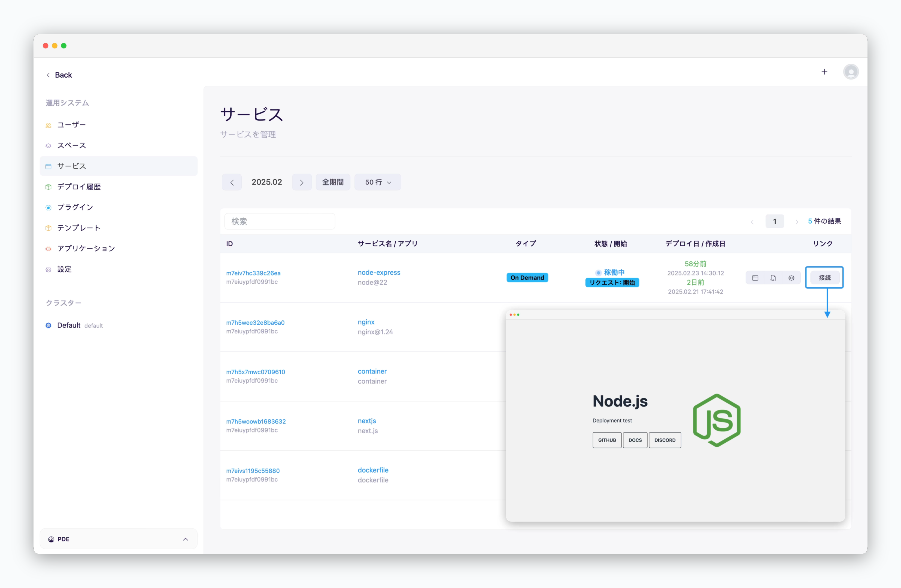Open the nginx service
This screenshot has width=901, height=588.
366,322
